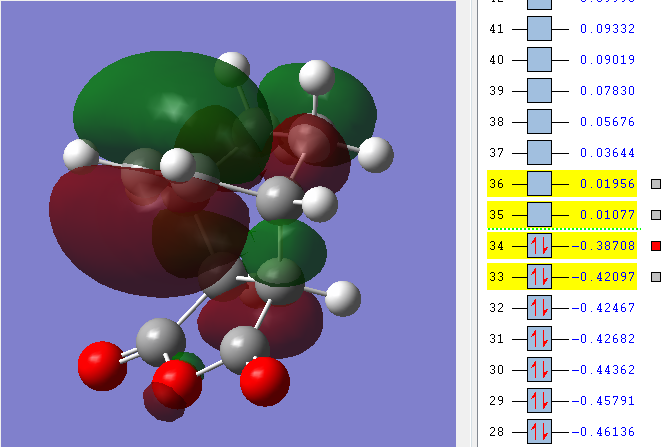
Task: Select energy value 0.07830
Action: 608,91
